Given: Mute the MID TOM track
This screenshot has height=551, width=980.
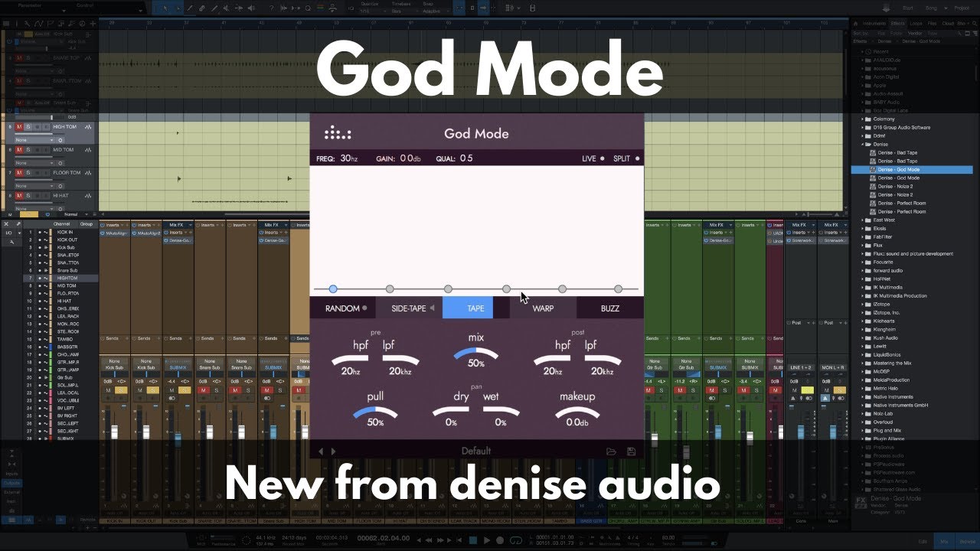Looking at the screenshot, I should pyautogui.click(x=20, y=150).
